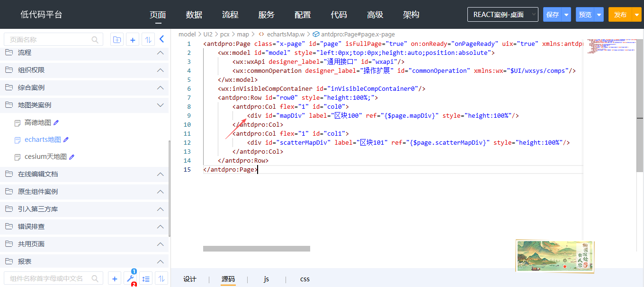644x287 pixels.
Task: Open the dropdown arrow next to 发布
Action: pos(636,15)
